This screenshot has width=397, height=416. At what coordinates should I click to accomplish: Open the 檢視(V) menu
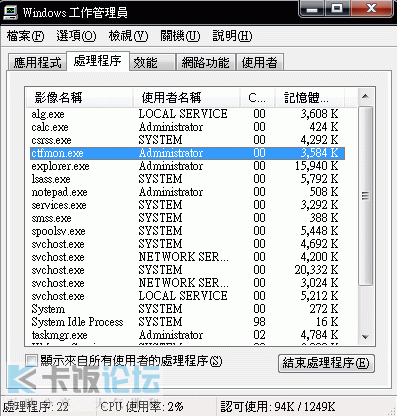[128, 36]
